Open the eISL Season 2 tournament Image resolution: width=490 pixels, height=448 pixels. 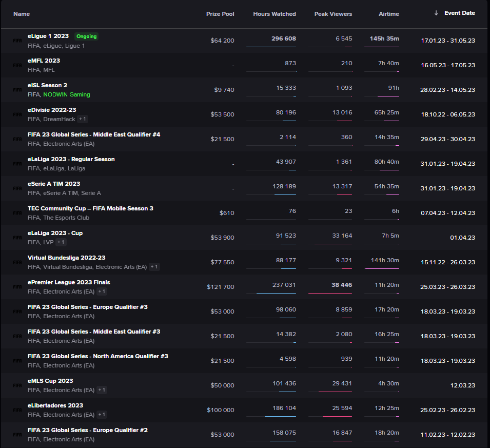[48, 85]
